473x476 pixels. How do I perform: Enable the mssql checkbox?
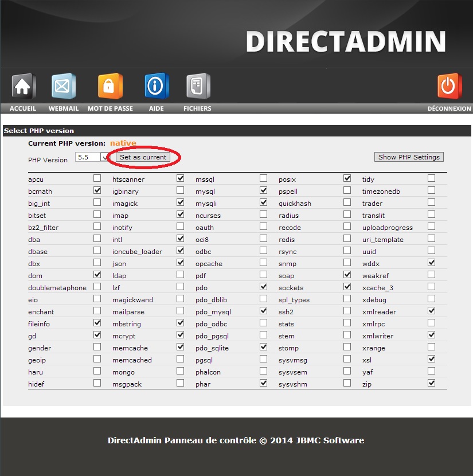click(263, 178)
